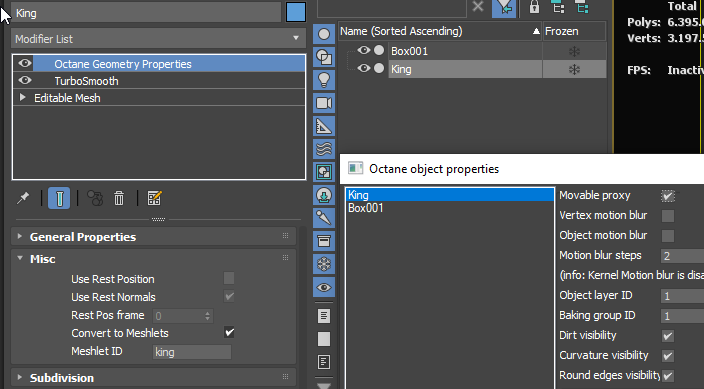Toggle Box001 visibility eye in explorer
The height and width of the screenshot is (389, 704).
click(x=364, y=50)
